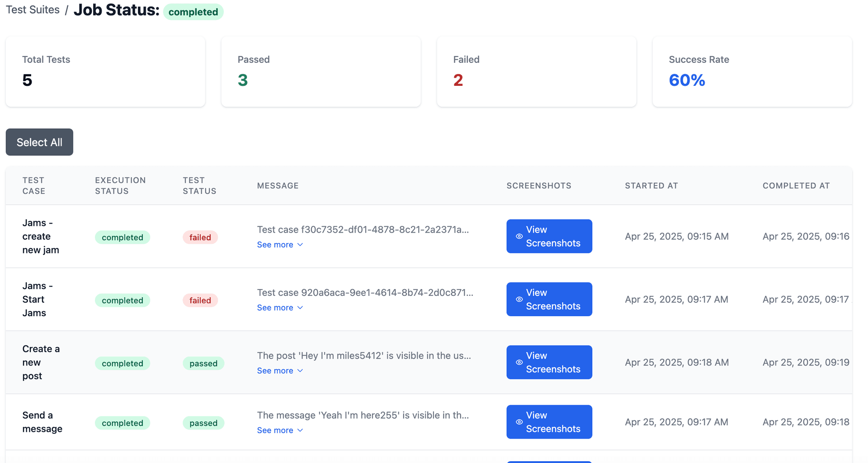Screen dimensions: 868x463
Task: Click completed execution badge for Start Jams
Action: point(123,300)
